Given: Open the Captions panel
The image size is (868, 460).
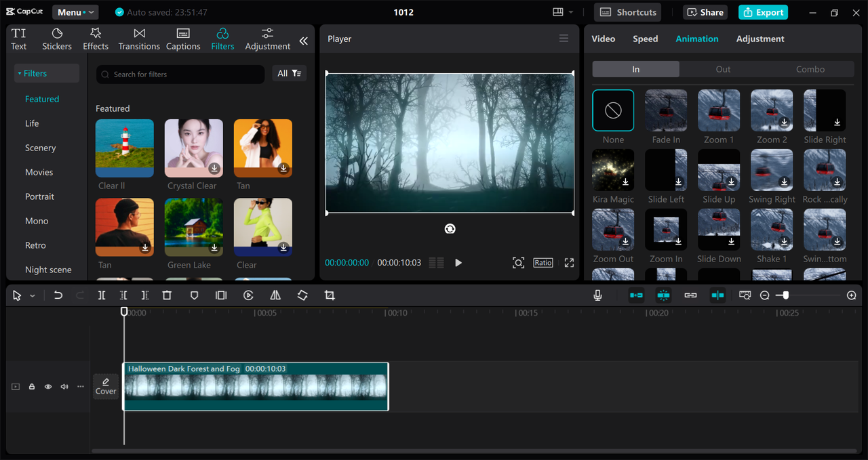Looking at the screenshot, I should tap(183, 39).
